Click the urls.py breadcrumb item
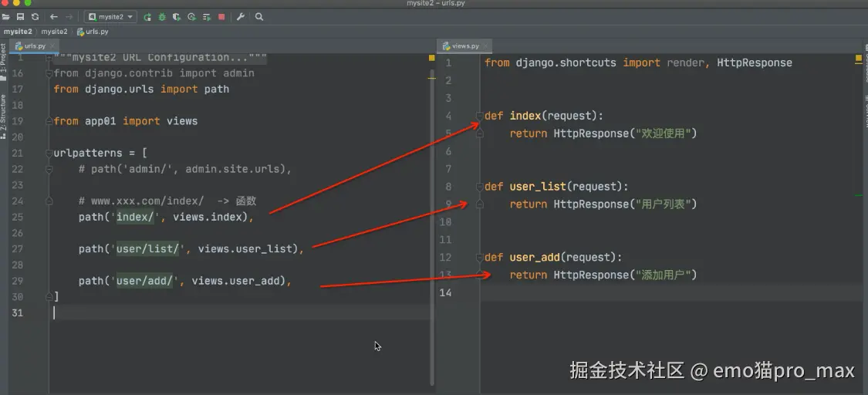This screenshot has width=868, height=395. click(x=93, y=32)
